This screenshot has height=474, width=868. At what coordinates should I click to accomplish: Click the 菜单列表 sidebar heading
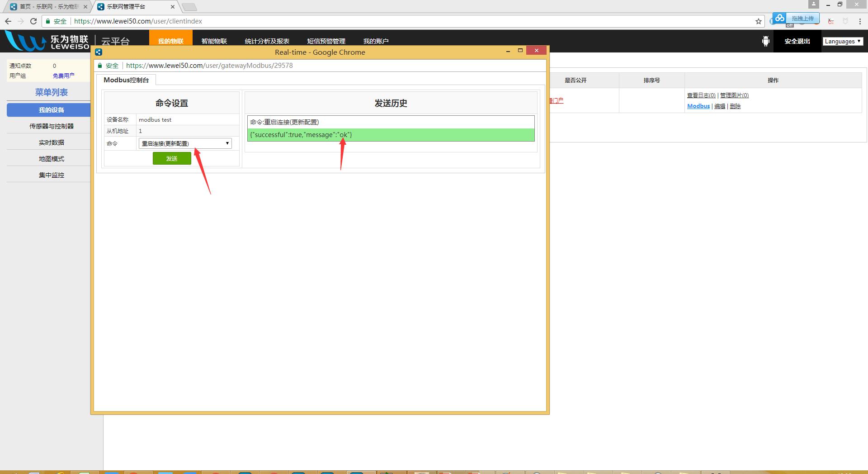coord(52,92)
